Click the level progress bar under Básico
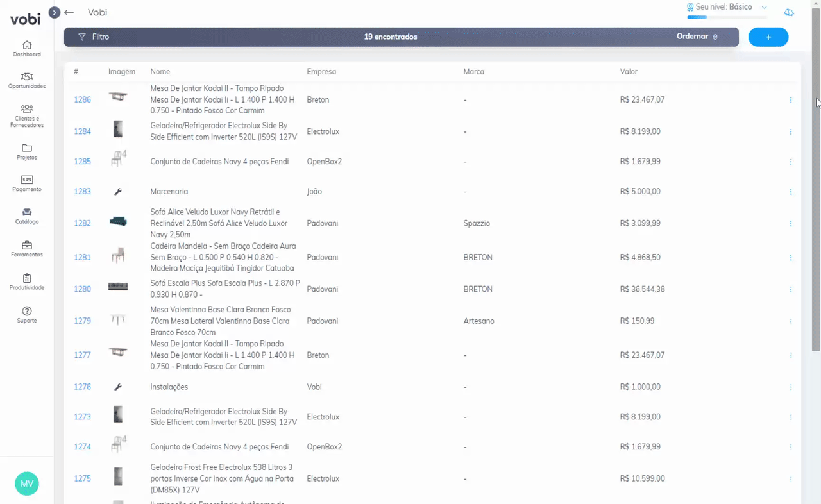The height and width of the screenshot is (504, 821). (727, 17)
